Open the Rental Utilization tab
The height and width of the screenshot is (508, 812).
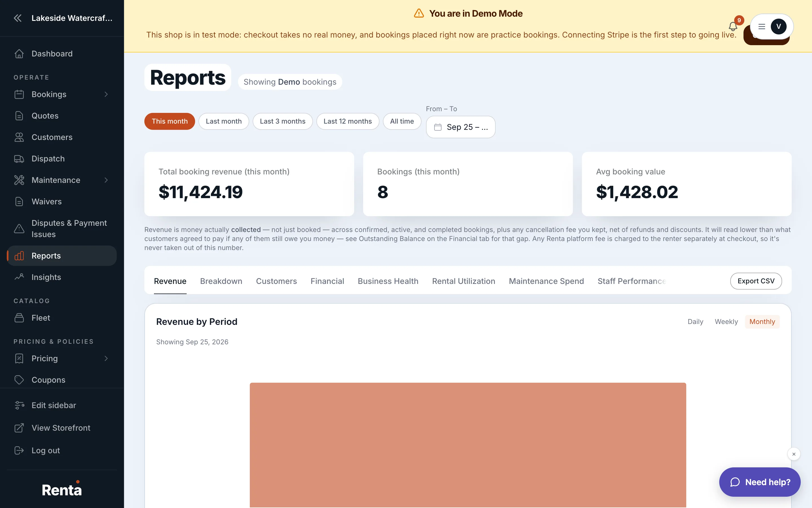pyautogui.click(x=464, y=281)
